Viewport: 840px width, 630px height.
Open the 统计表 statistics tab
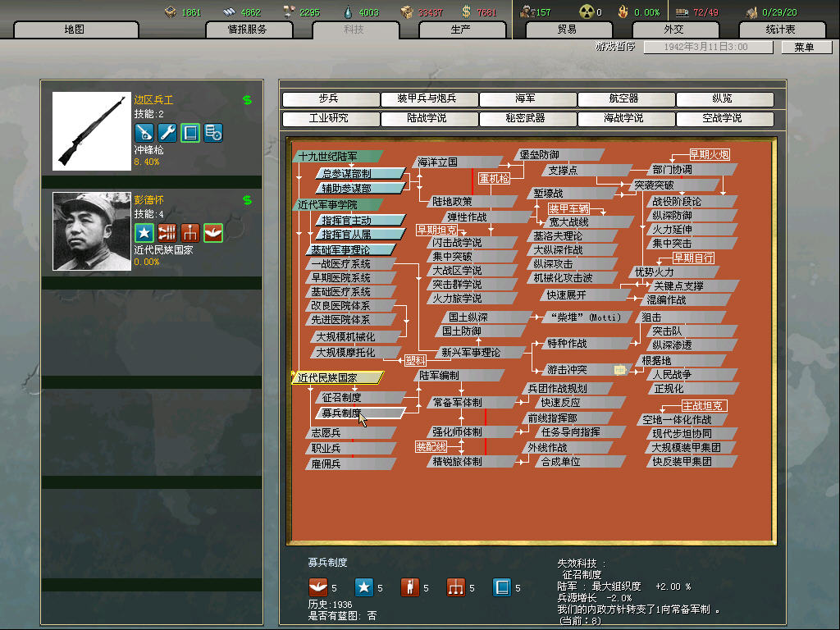pos(782,30)
